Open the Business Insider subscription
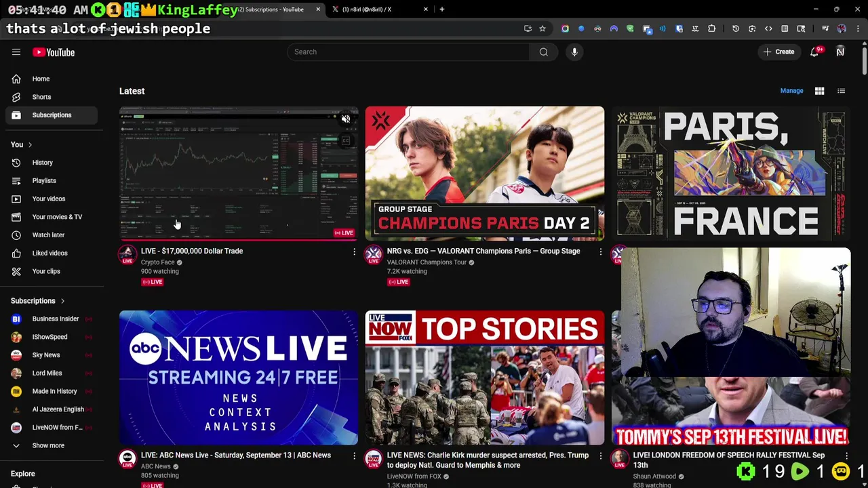Image resolution: width=868 pixels, height=488 pixels. 52,319
